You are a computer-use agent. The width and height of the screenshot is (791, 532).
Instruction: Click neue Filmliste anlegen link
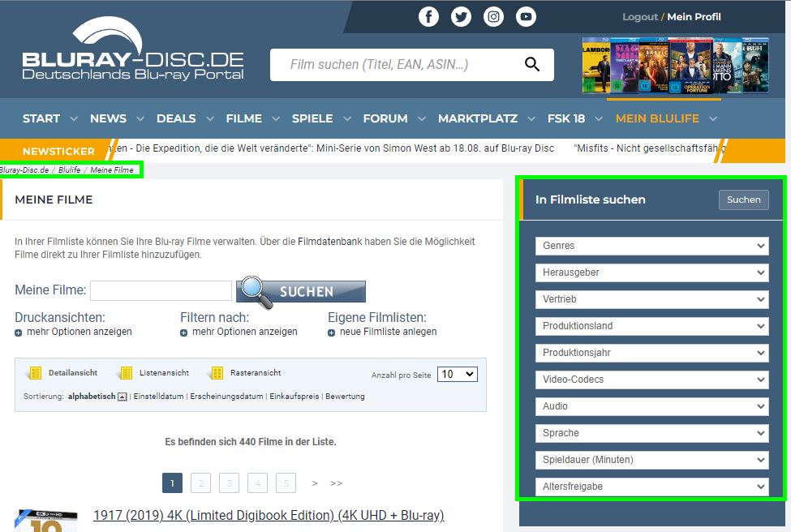point(388,332)
